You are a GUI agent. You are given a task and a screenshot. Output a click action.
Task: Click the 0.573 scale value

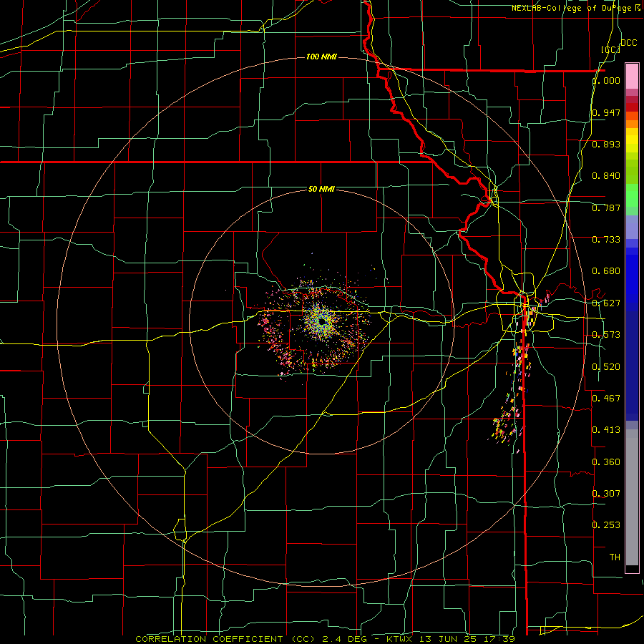606,335
